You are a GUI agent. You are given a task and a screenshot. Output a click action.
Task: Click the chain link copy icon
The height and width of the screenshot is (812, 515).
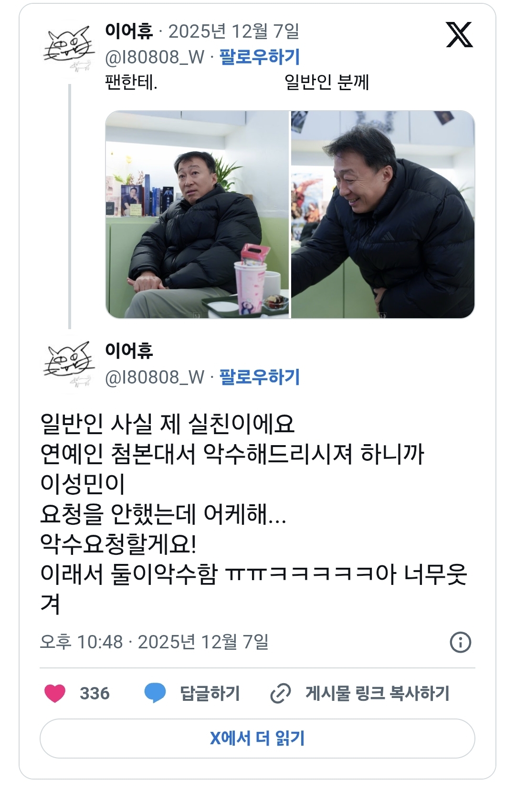pyautogui.click(x=280, y=693)
